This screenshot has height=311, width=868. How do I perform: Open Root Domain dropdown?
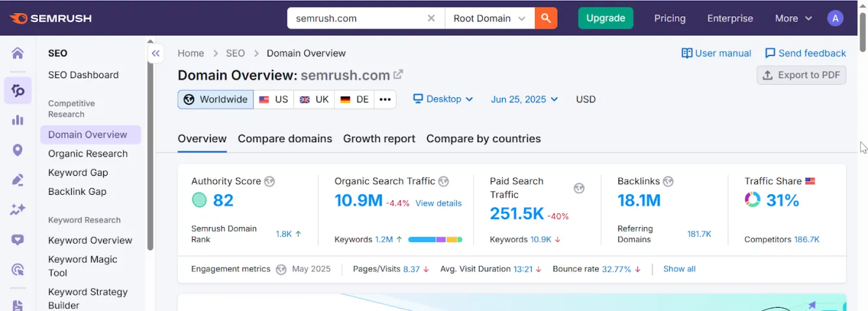[x=490, y=18]
